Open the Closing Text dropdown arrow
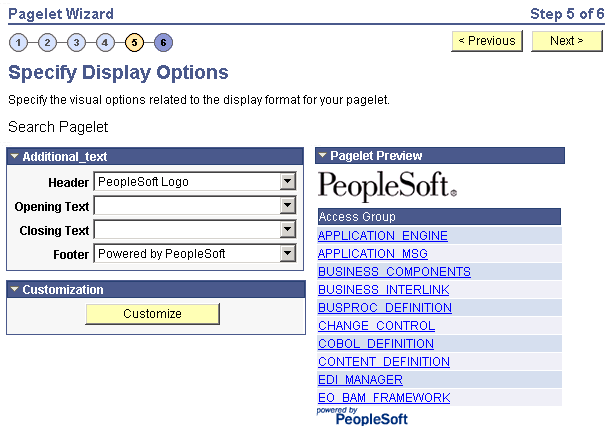The width and height of the screenshot is (610, 429). pyautogui.click(x=288, y=230)
